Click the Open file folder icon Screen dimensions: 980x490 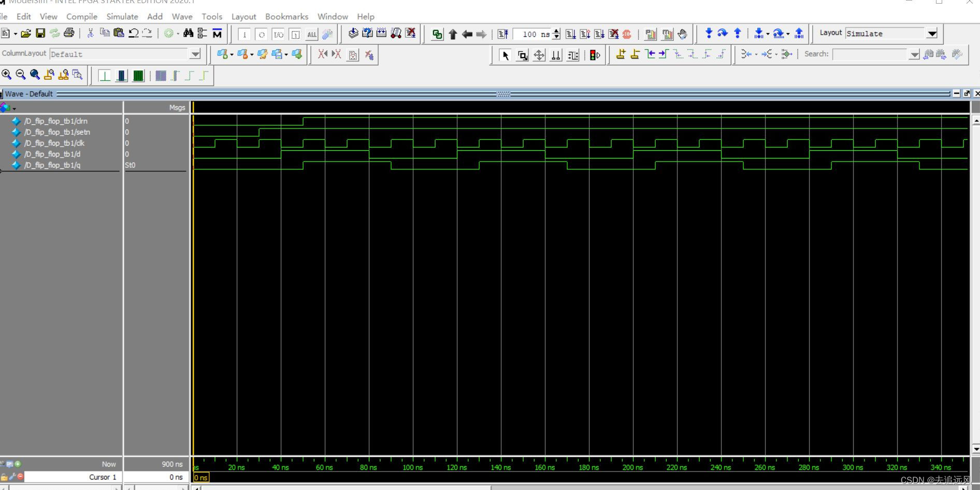click(26, 34)
